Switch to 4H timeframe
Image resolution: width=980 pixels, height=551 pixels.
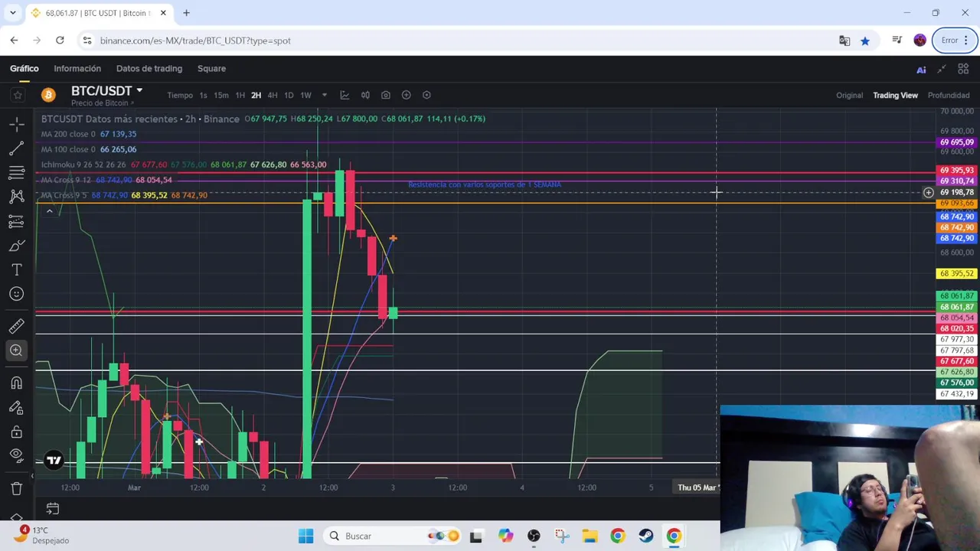click(272, 95)
